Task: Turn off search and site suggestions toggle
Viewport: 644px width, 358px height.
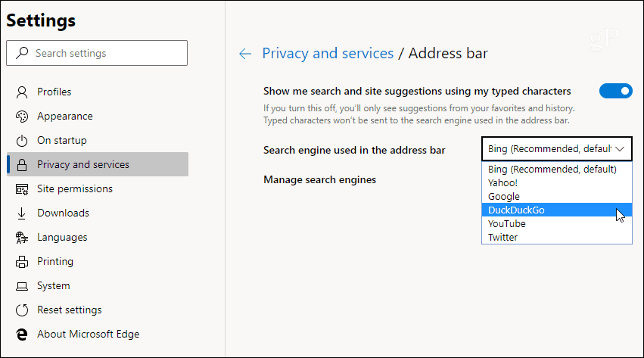Action: (x=615, y=91)
